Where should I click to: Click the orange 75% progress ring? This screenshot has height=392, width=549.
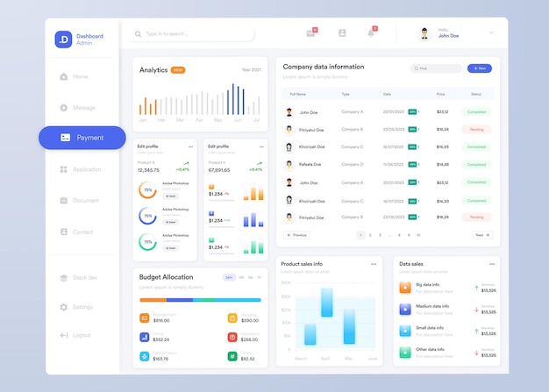pyautogui.click(x=147, y=189)
